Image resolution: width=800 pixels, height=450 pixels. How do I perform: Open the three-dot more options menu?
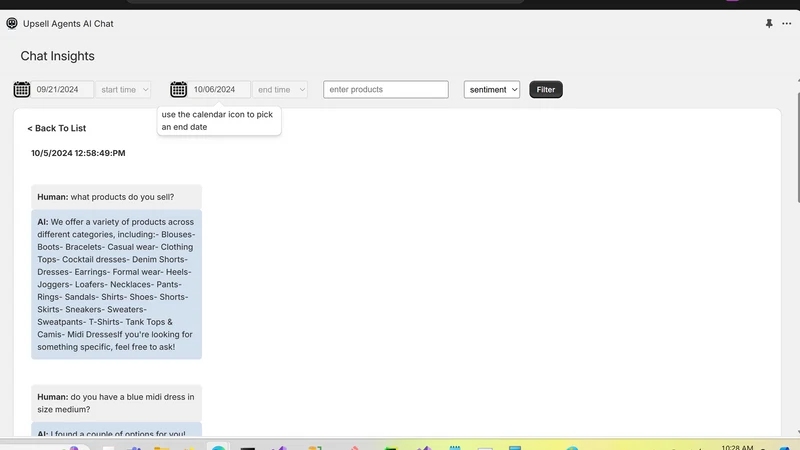787,23
